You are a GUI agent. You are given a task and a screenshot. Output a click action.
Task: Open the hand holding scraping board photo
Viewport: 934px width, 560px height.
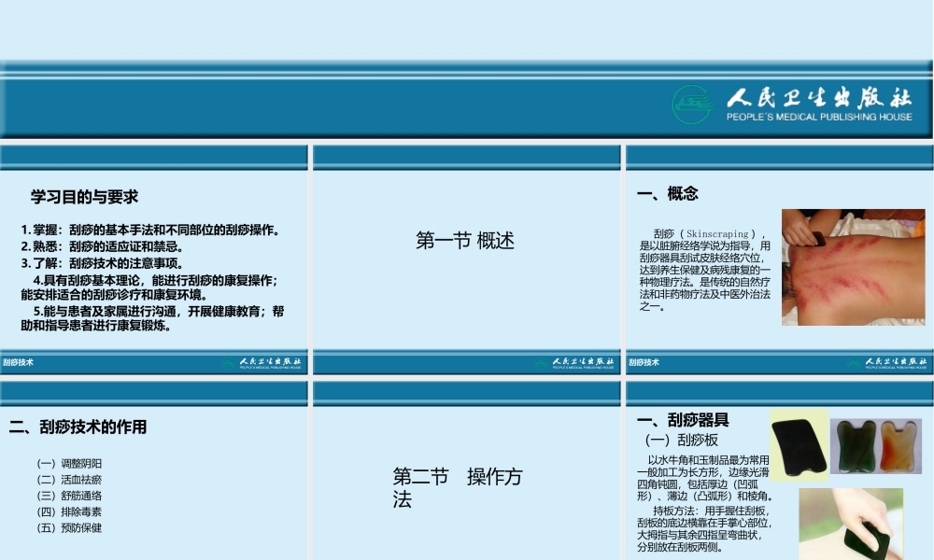coord(851,525)
